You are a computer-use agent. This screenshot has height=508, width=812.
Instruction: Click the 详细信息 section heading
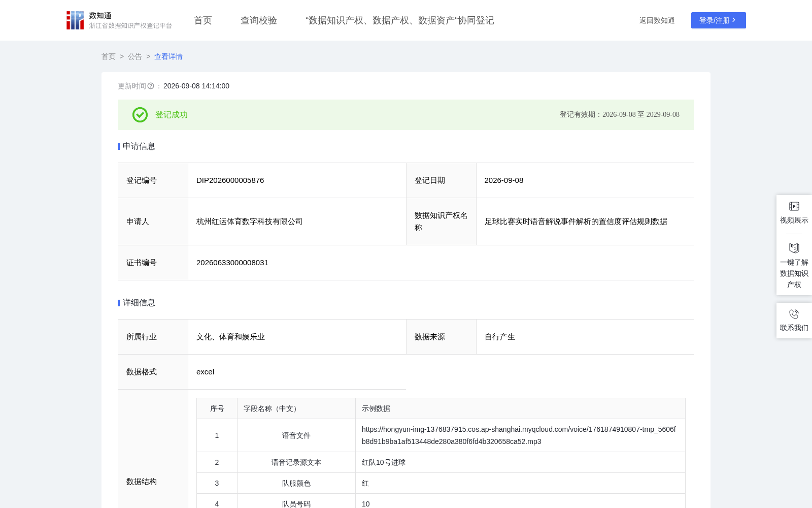(x=139, y=303)
